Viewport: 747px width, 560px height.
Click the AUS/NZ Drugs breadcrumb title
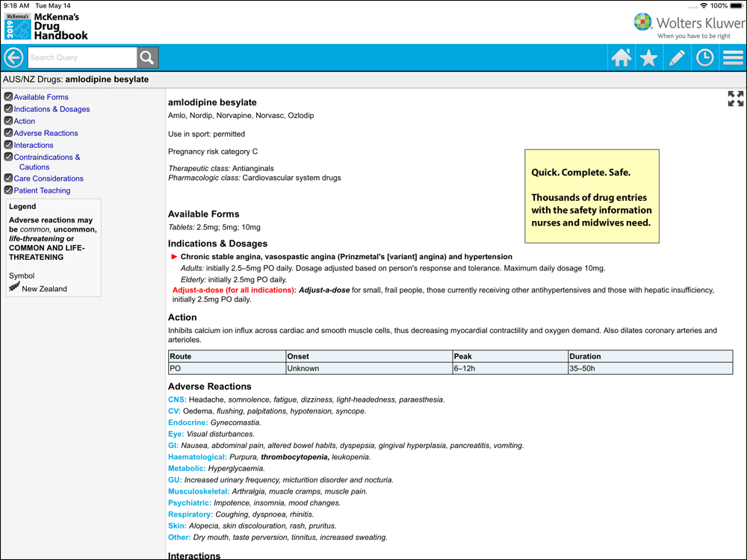(75, 80)
